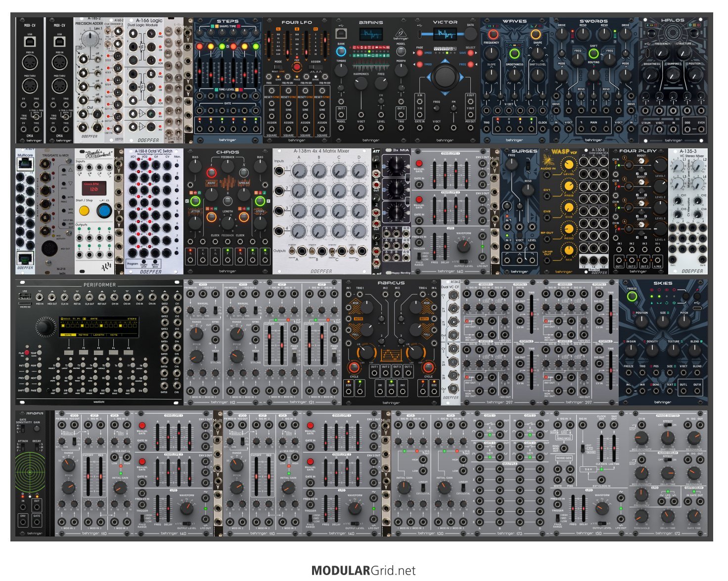
Task: Click the USB port icon on Brains
Action: [x=341, y=33]
